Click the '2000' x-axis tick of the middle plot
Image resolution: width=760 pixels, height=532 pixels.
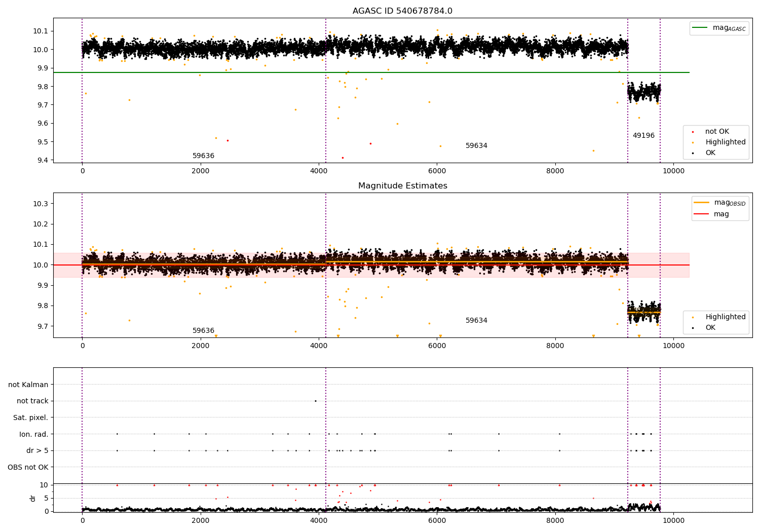coord(201,346)
